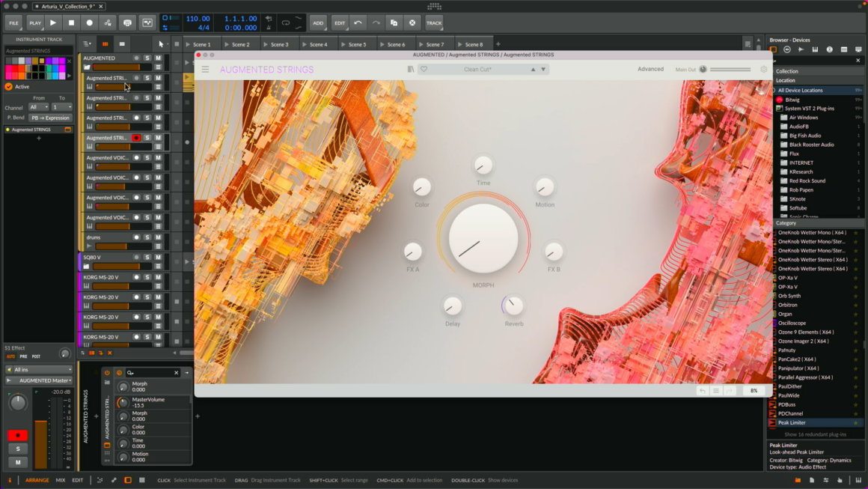Click the large MORPH knob
The image size is (868, 489).
click(x=483, y=239)
